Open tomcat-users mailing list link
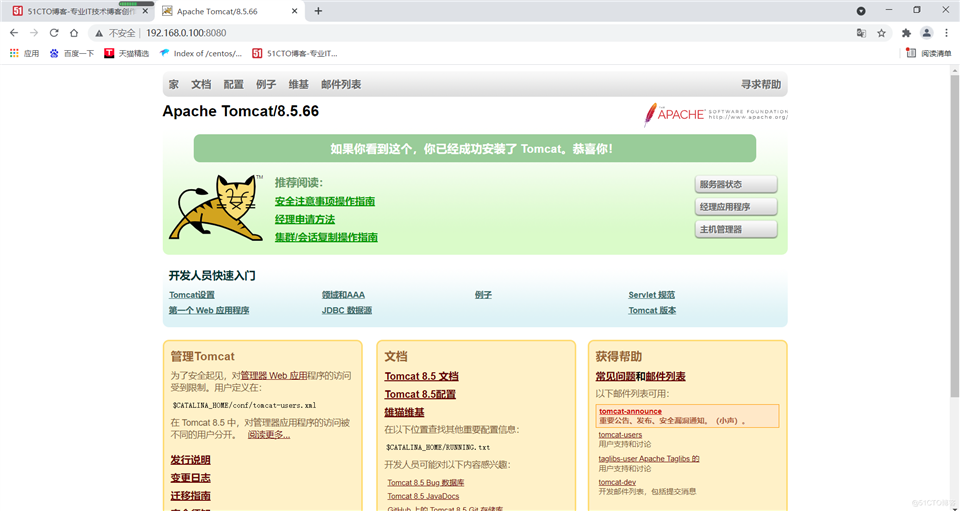This screenshot has height=511, width=960. click(620, 435)
